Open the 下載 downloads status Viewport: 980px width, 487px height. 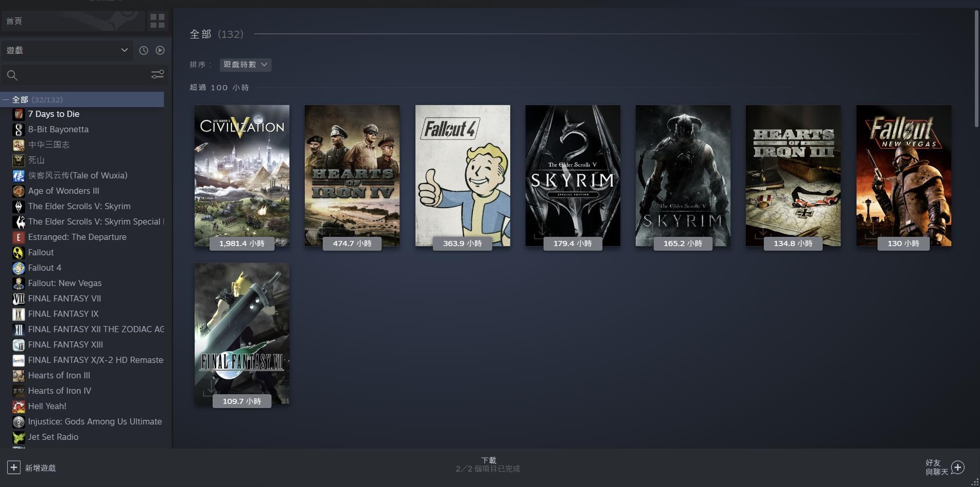[x=488, y=464]
